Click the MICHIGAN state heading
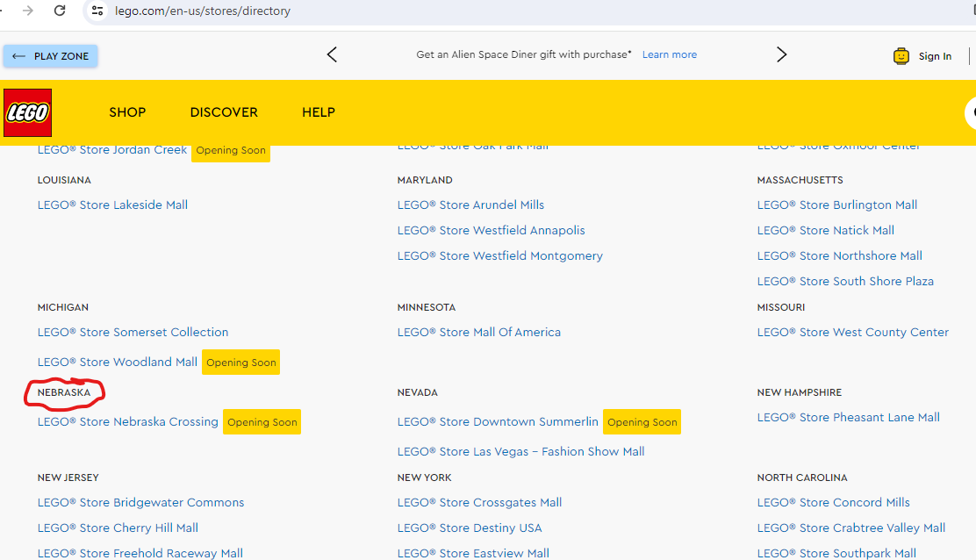This screenshot has width=976, height=560. coord(63,307)
